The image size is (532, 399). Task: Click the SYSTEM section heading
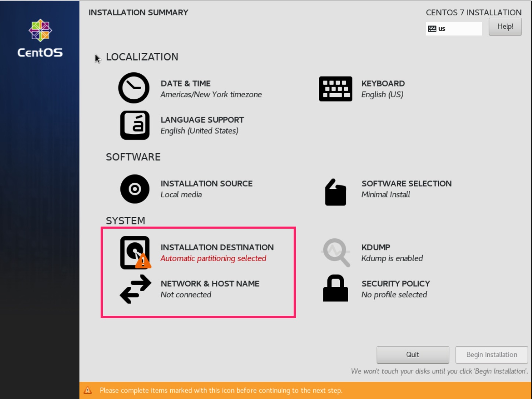tap(125, 221)
